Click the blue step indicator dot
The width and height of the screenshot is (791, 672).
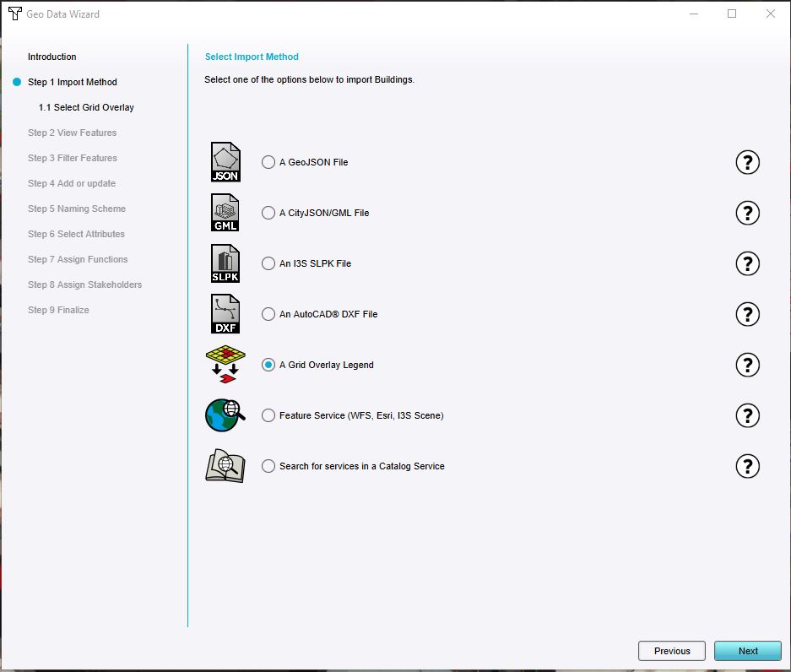pyautogui.click(x=17, y=82)
